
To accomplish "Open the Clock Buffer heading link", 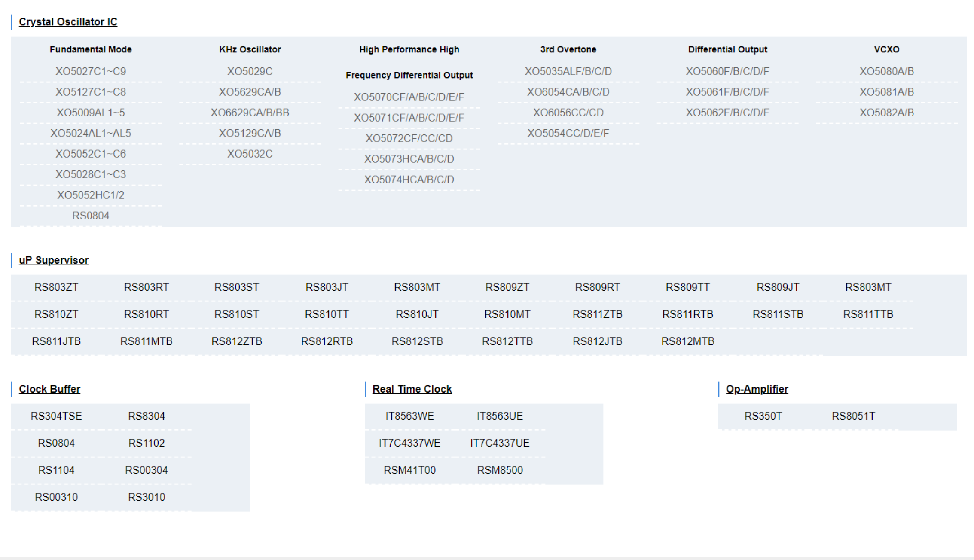I will (x=49, y=389).
